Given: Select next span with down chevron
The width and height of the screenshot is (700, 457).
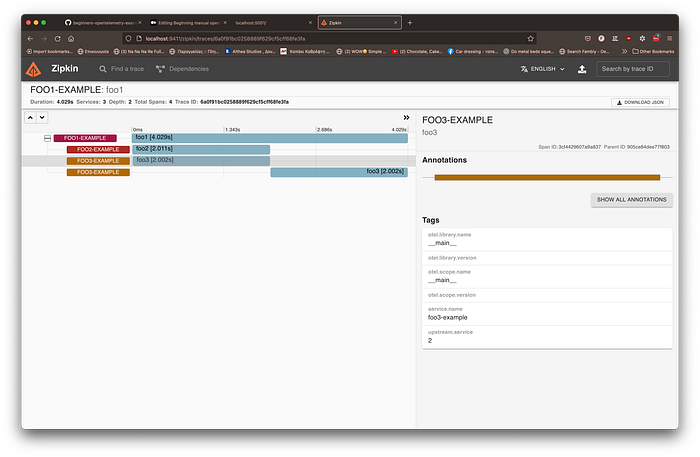Looking at the screenshot, I should click(x=42, y=117).
